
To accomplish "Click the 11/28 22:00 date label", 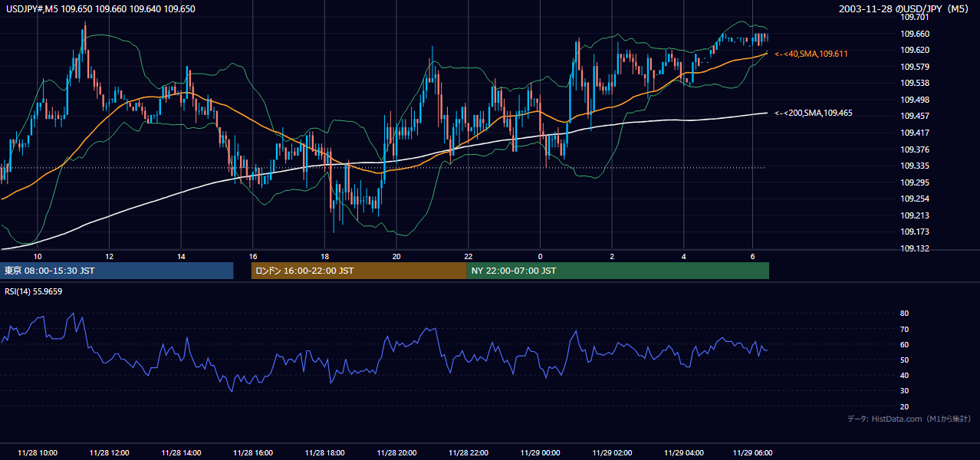I will pyautogui.click(x=468, y=452).
